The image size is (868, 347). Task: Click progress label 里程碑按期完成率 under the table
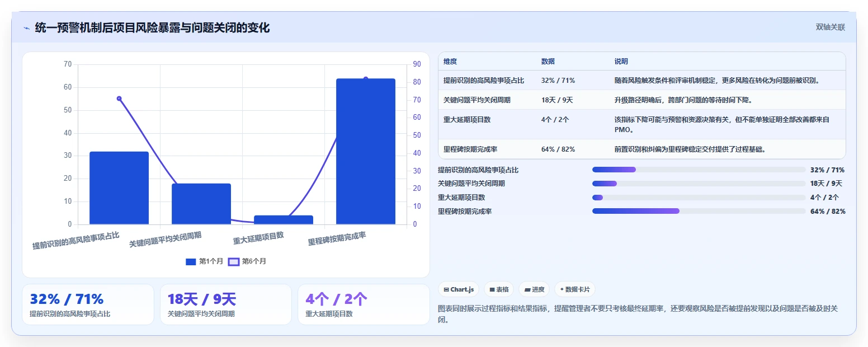point(465,212)
